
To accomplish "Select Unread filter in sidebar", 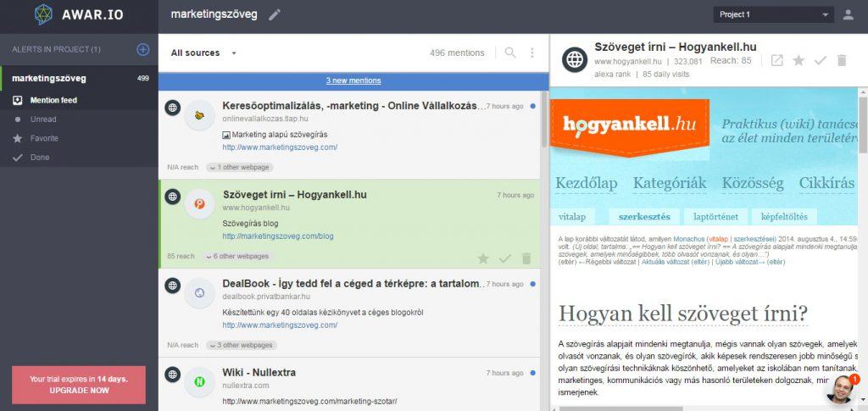I will pyautogui.click(x=79, y=119).
